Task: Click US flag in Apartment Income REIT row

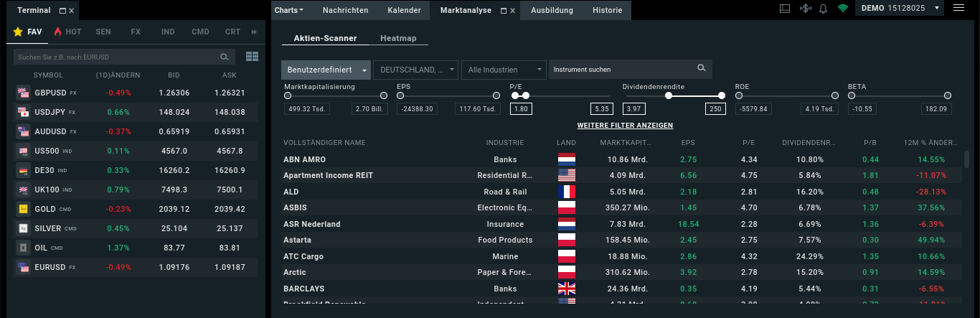Action: (x=567, y=175)
